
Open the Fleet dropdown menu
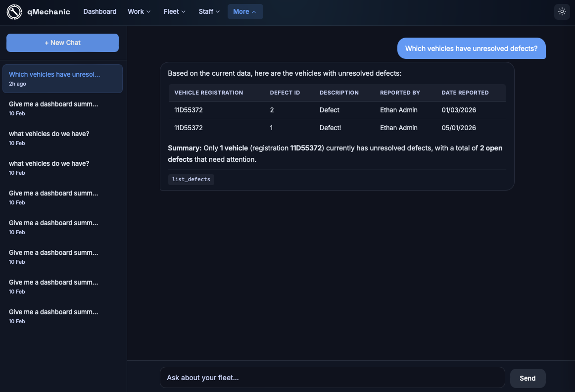coord(174,11)
